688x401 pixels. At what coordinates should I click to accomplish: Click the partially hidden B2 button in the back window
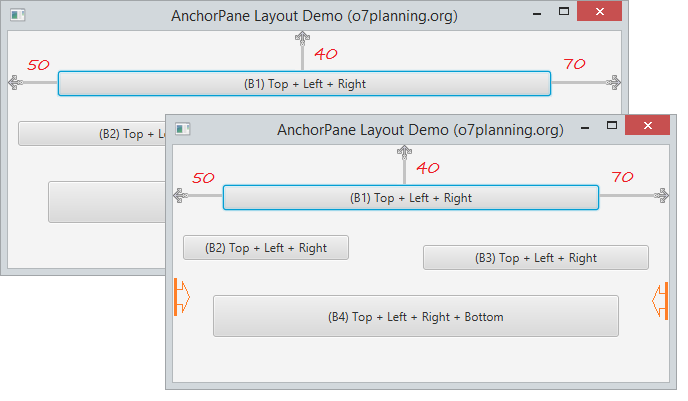click(92, 133)
